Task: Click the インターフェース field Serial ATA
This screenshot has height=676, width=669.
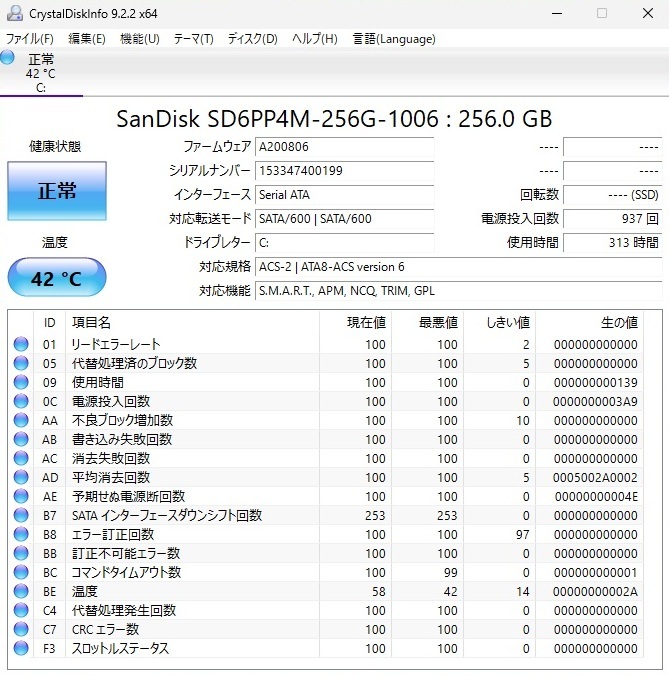Action: pyautogui.click(x=344, y=195)
